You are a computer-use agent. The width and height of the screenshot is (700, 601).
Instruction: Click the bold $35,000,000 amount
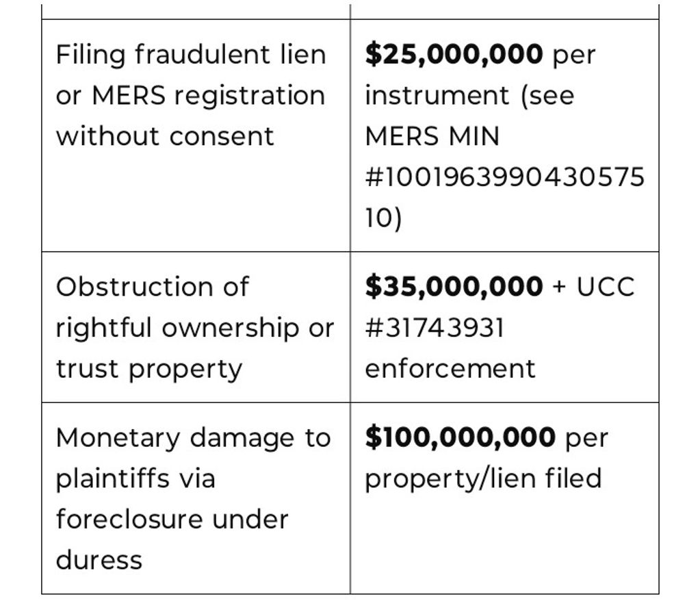pos(454,287)
